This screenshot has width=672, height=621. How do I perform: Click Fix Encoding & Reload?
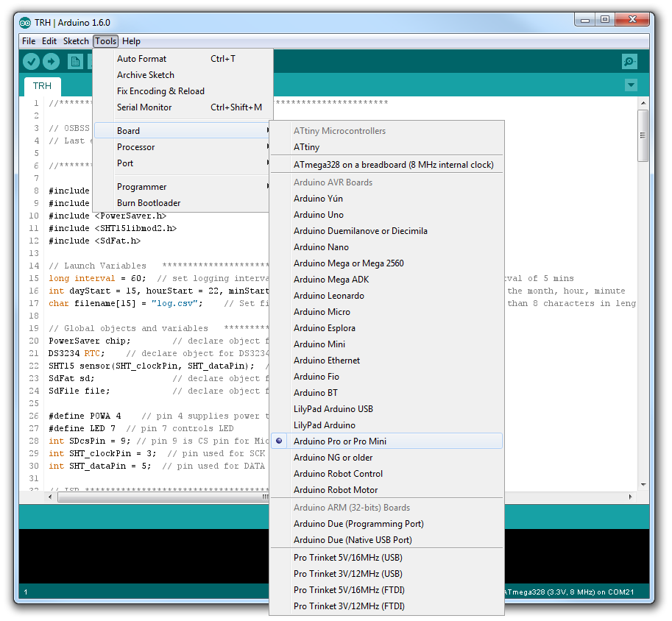[x=183, y=91]
